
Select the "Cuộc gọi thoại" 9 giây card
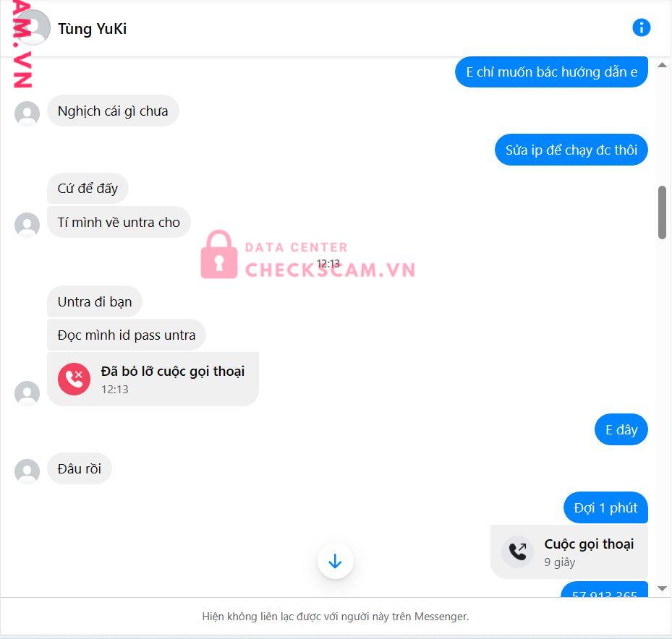pos(569,552)
